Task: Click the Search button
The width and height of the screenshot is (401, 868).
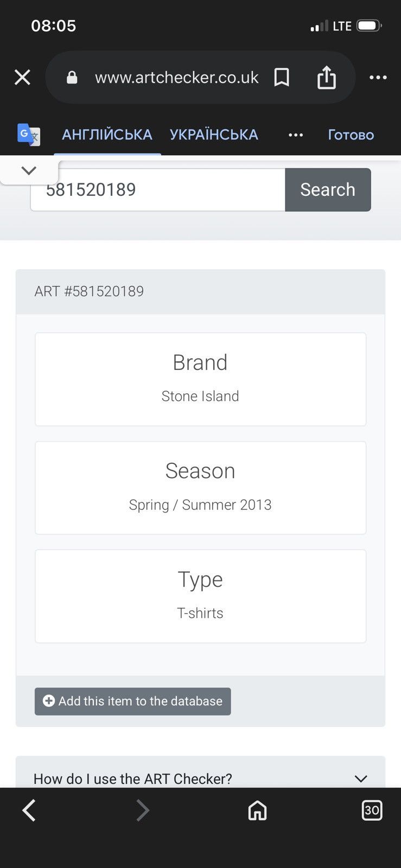Action: tap(328, 190)
